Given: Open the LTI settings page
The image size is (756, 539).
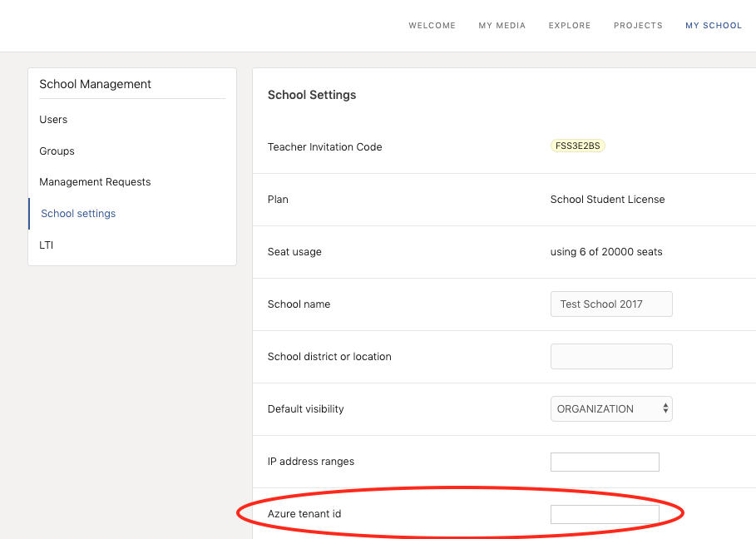Looking at the screenshot, I should tap(47, 245).
